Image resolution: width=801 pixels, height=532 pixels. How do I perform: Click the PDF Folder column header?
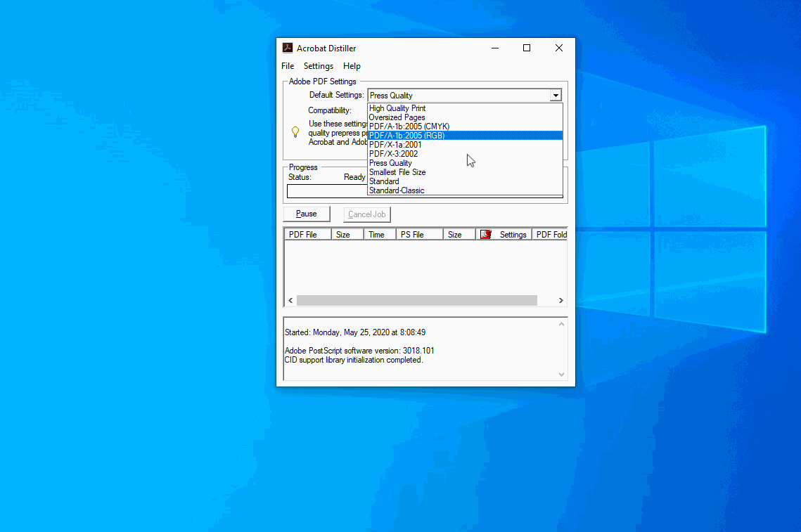pos(550,234)
